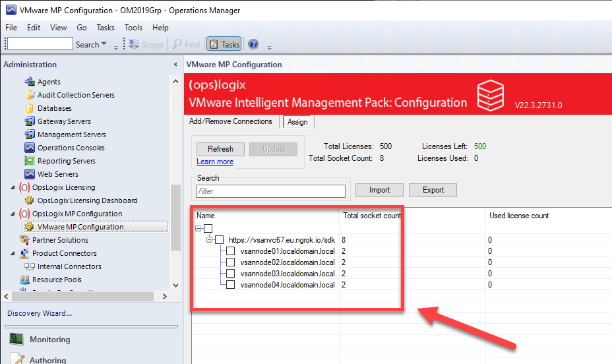
Task: Click the Resource Pools icon
Action: coord(24,280)
